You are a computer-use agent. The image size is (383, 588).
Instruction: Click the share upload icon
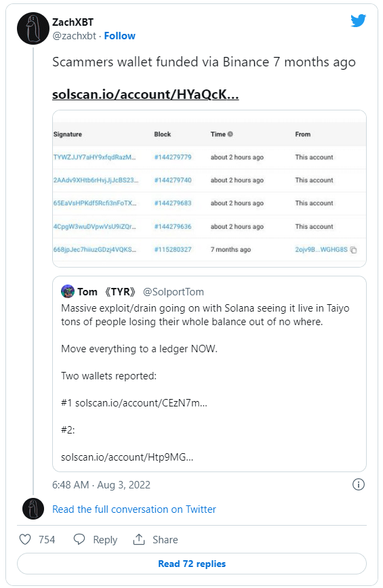[x=139, y=539]
